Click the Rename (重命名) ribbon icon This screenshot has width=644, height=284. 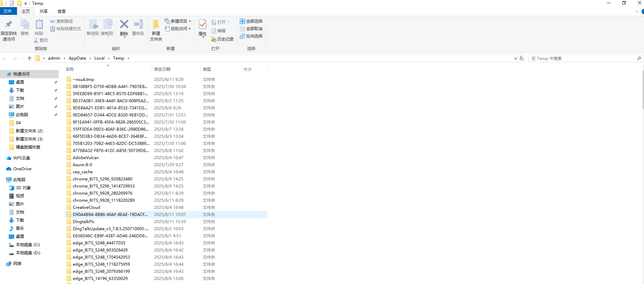(x=138, y=25)
